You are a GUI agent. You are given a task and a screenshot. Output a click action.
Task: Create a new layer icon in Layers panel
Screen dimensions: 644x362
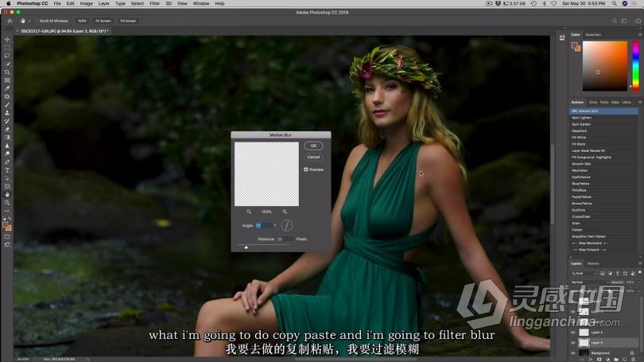tap(625, 360)
